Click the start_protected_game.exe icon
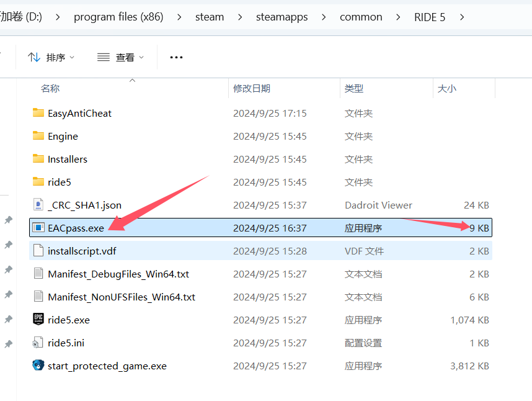Viewport: 532px width, 401px height. click(38, 366)
